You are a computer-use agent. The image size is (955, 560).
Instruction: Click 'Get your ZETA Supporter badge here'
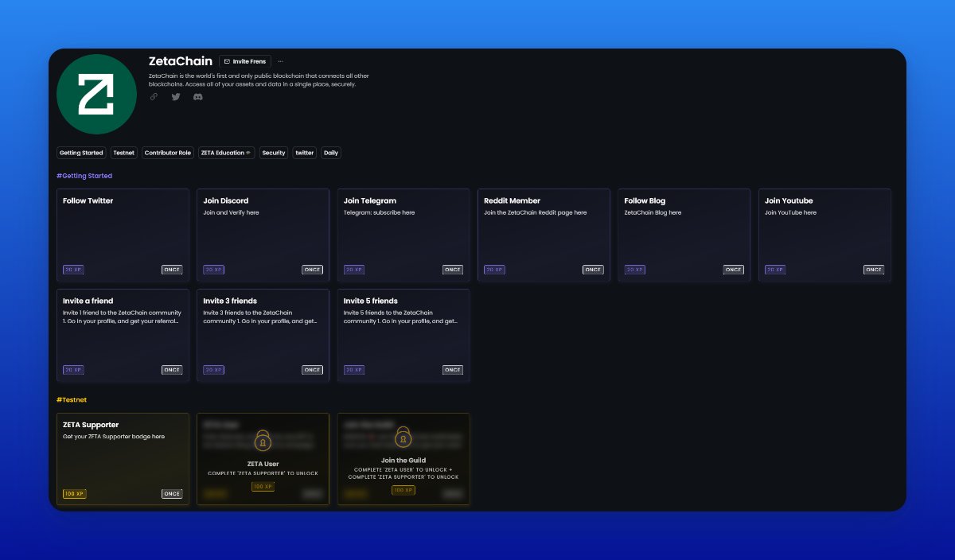pos(114,437)
